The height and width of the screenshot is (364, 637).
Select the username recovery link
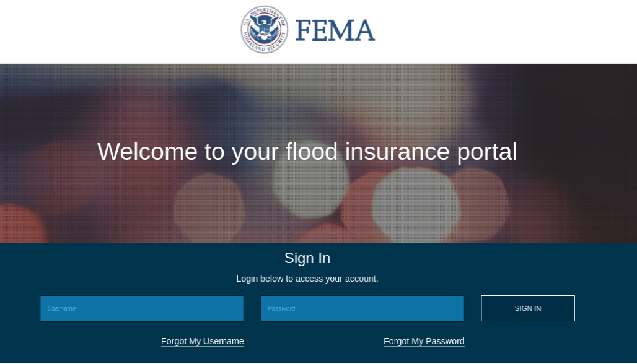(x=202, y=341)
